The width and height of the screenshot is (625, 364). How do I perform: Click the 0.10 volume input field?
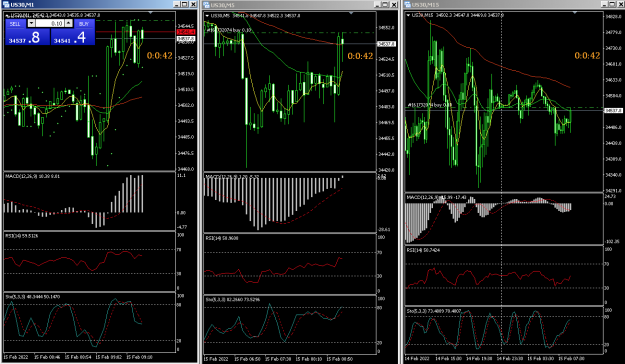point(50,24)
